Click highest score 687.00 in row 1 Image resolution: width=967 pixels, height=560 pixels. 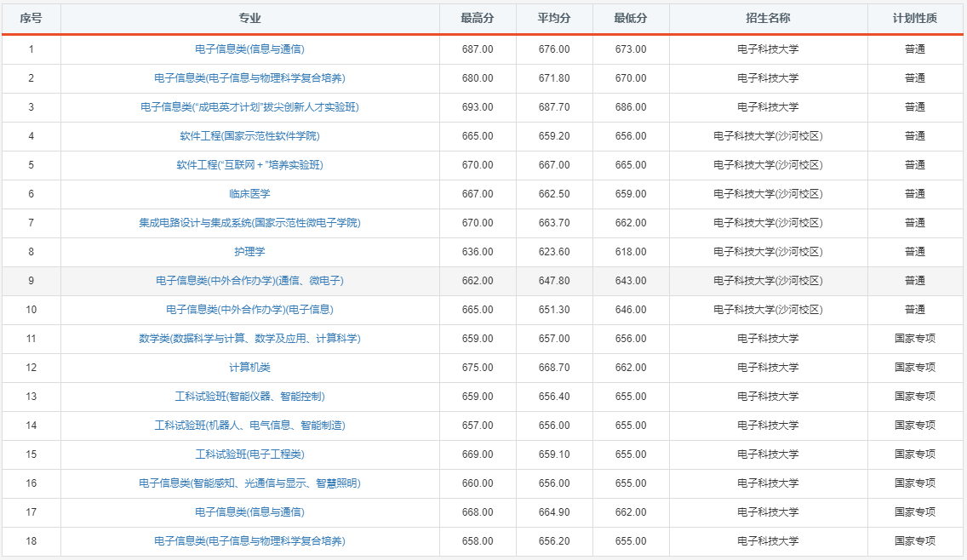tap(478, 49)
